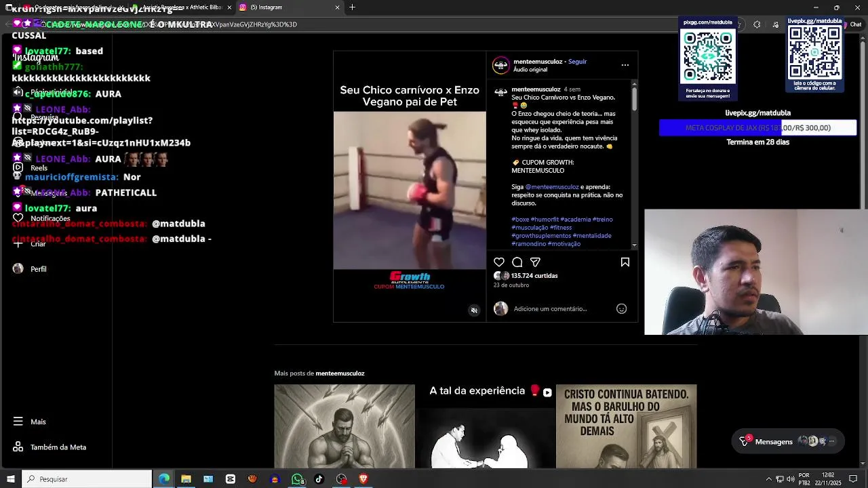Click menteemusculoz avatar in post header
Image resolution: width=868 pixels, height=488 pixels.
click(x=500, y=65)
